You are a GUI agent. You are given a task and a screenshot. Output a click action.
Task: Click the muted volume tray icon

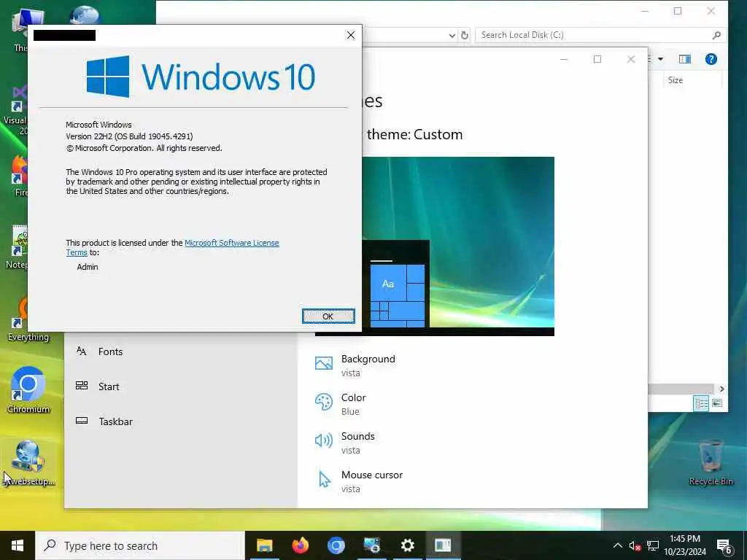click(x=635, y=545)
